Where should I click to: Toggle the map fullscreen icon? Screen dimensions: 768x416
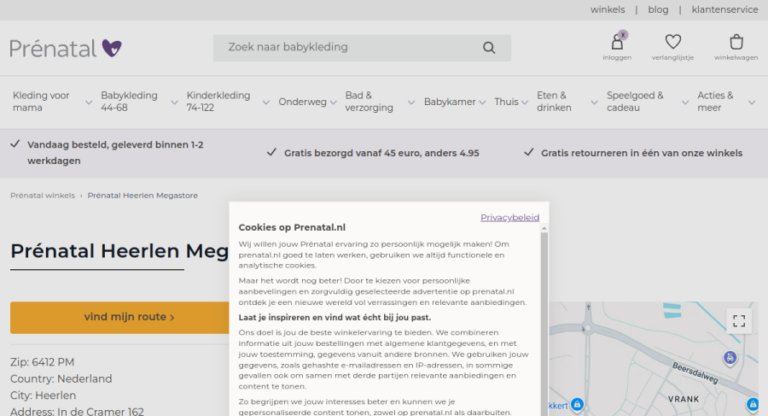(x=739, y=321)
